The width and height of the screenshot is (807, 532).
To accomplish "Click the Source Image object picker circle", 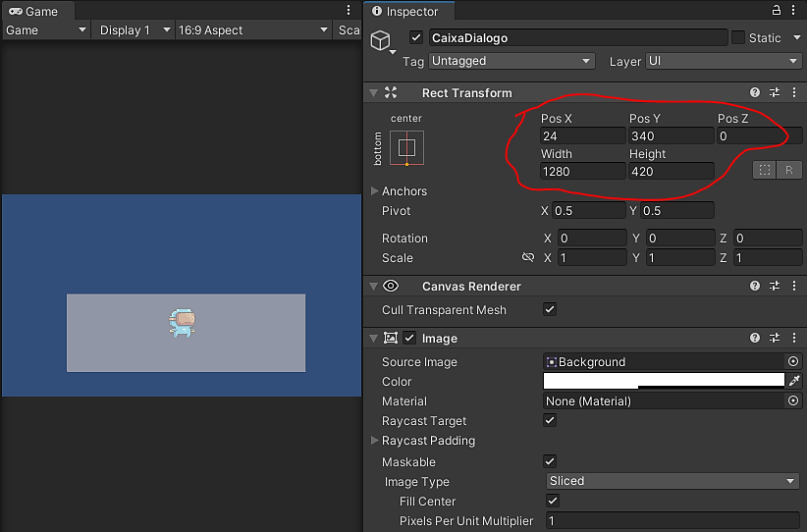I will [793, 362].
